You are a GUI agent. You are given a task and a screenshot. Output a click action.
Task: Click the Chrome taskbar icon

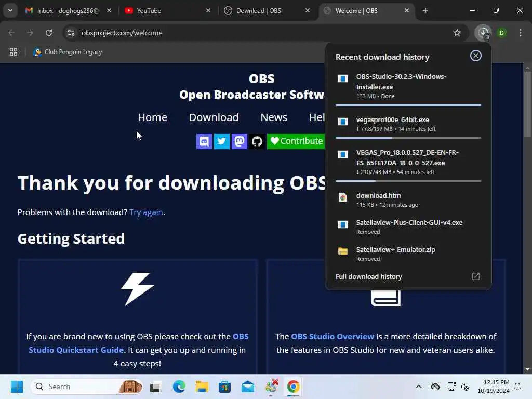[294, 387]
